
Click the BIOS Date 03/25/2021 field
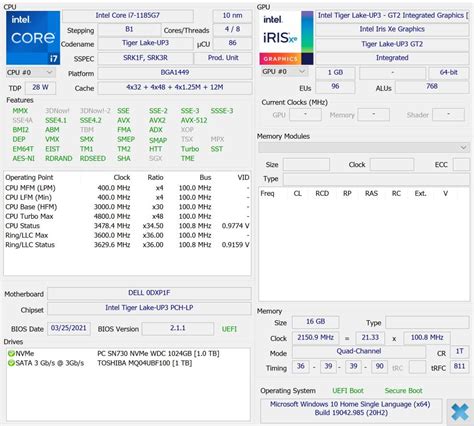tap(69, 328)
